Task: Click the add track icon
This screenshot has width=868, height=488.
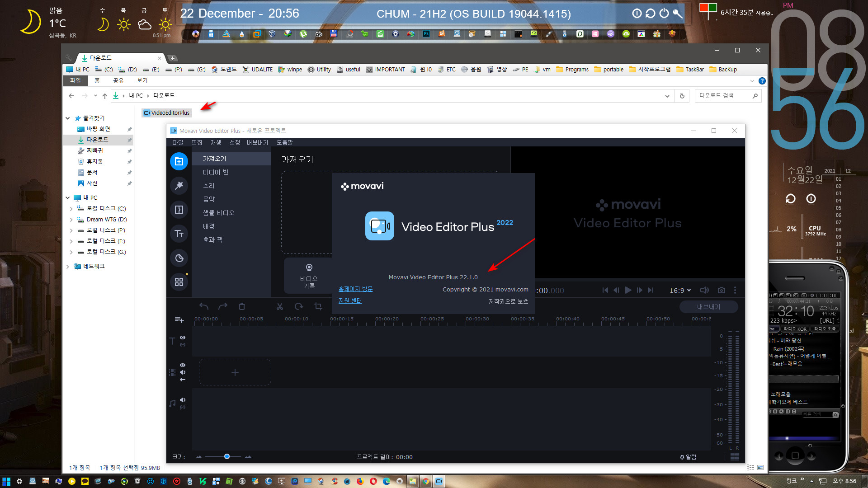Action: coord(179,320)
